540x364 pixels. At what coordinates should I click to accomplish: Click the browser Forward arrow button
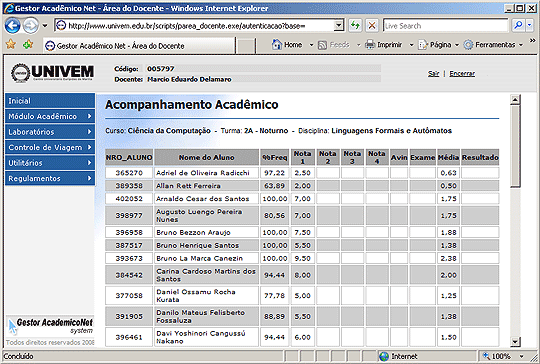(31, 26)
